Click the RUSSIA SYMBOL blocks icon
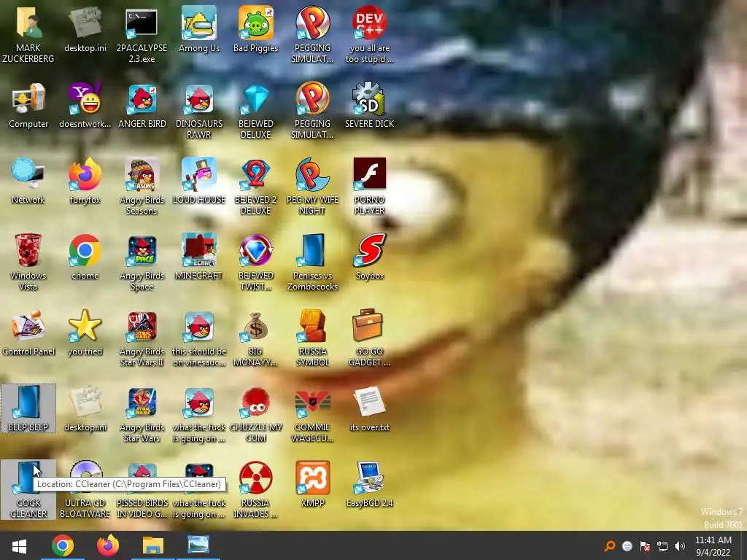Screen dimensions: 747x560 [312, 327]
